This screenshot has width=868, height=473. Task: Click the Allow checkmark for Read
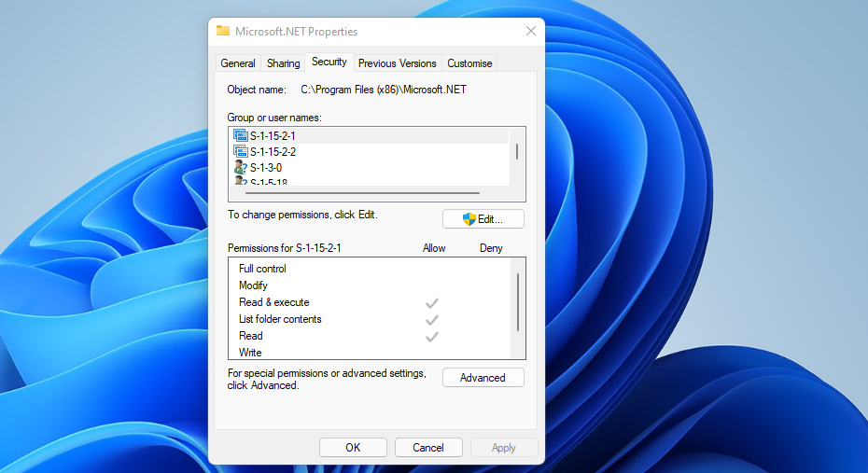coord(432,337)
